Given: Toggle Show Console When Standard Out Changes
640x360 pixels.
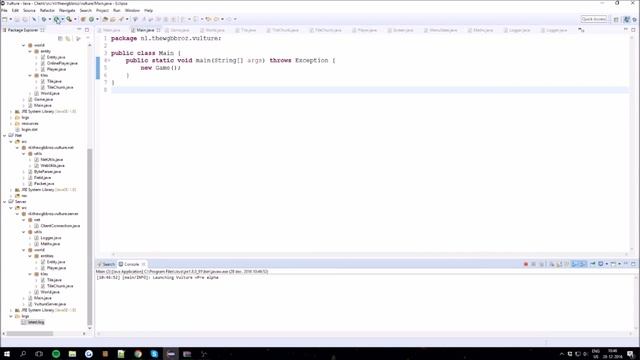Looking at the screenshot, I should [575, 264].
